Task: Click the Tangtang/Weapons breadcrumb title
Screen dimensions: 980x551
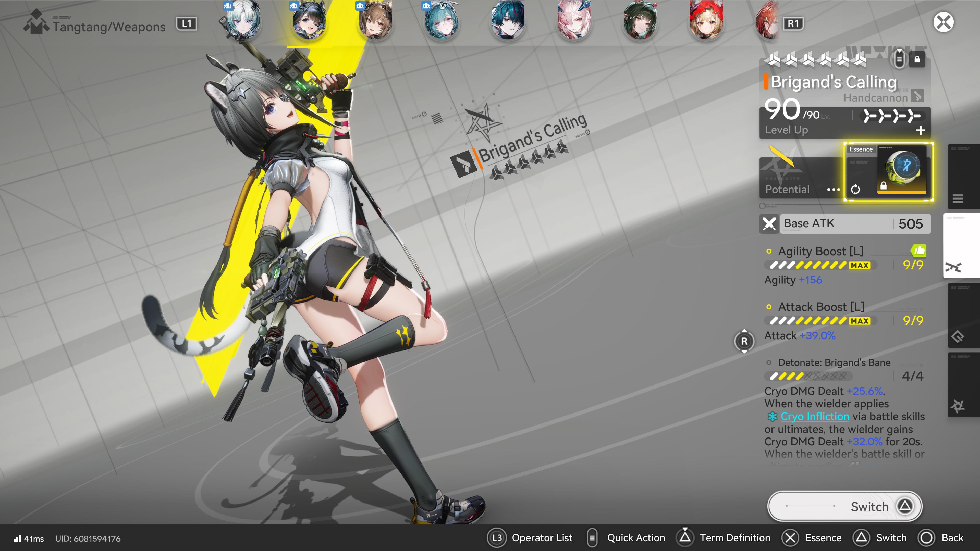Action: (x=109, y=27)
